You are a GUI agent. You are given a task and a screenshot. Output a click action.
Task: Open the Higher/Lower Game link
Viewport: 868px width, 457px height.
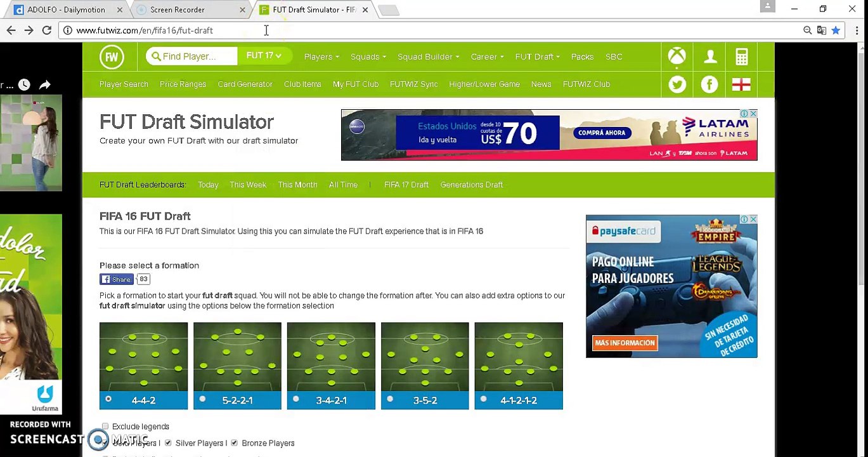[484, 84]
